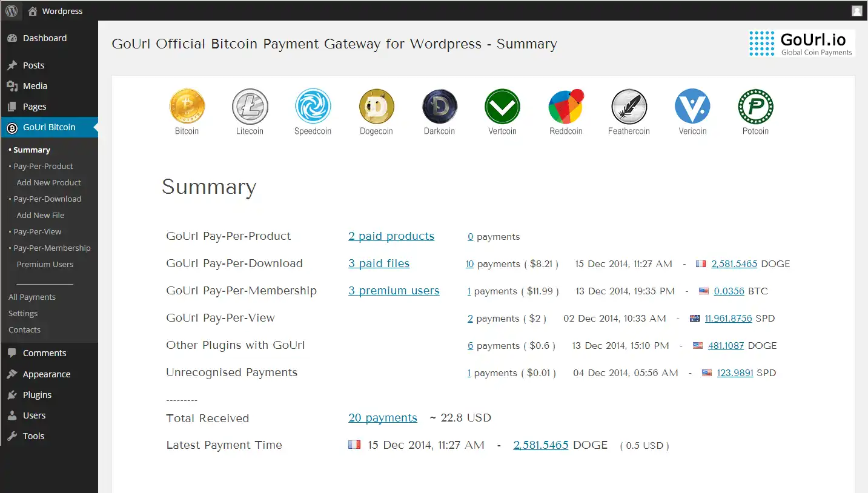
Task: Open Pay-Per-Membership submenu
Action: pyautogui.click(x=52, y=248)
